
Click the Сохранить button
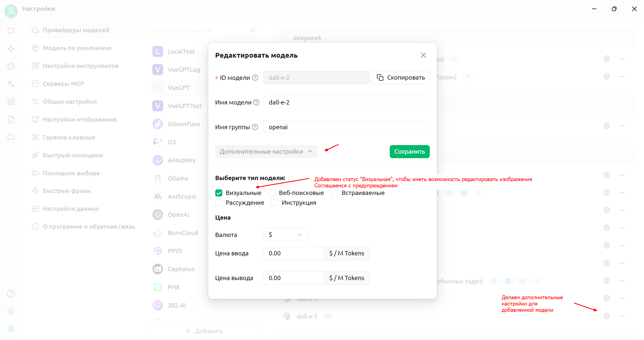coord(410,152)
